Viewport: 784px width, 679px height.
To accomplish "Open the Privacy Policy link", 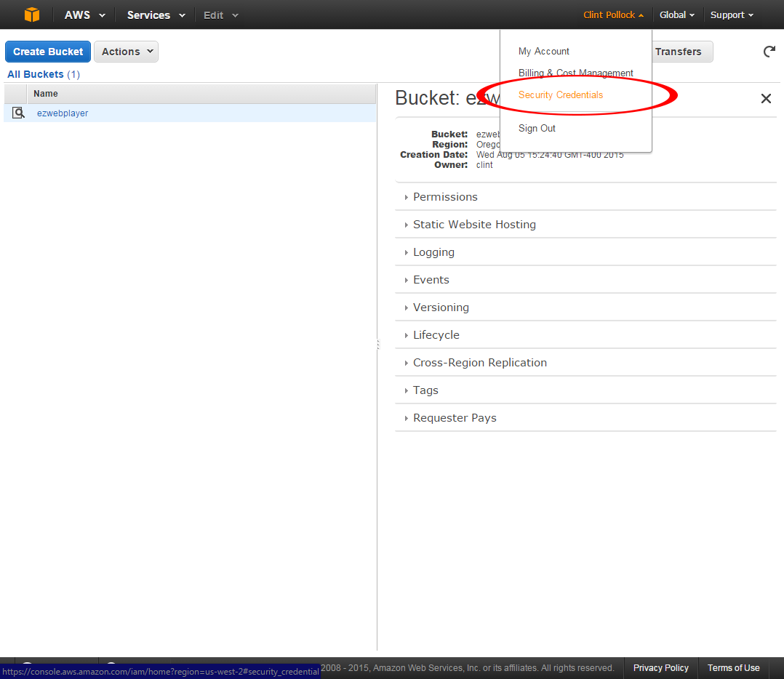I will (660, 668).
